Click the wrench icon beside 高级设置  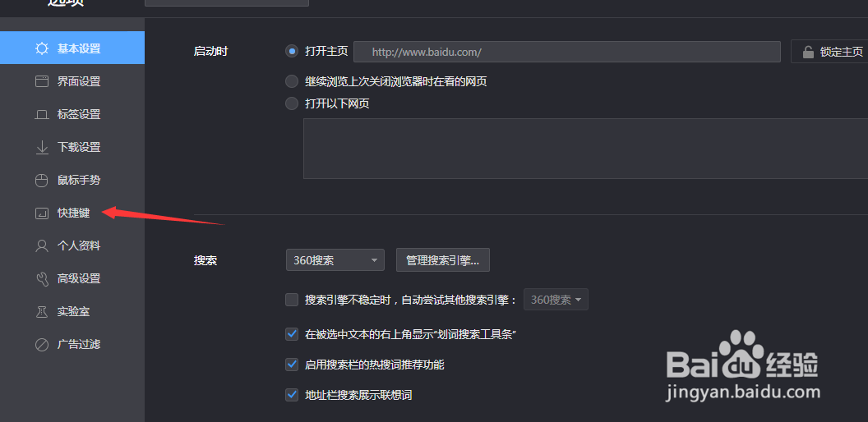[x=42, y=279]
